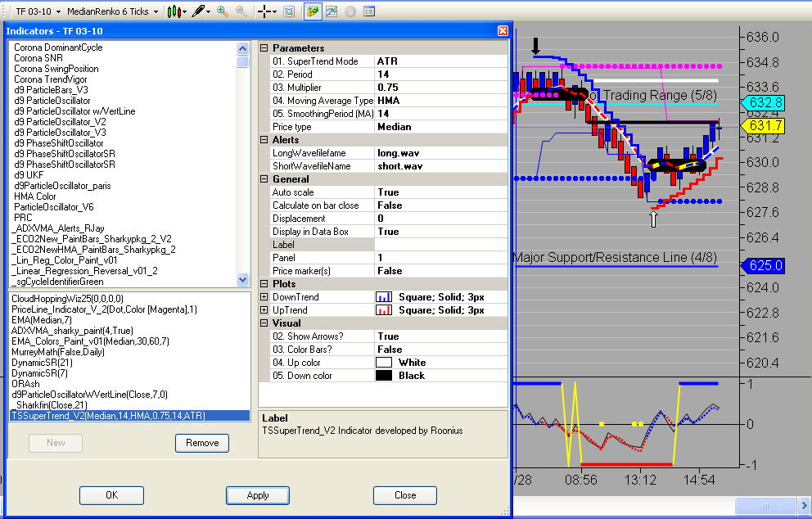Viewport: 812px width, 519px height.
Task: Click the disabled zoom out magnifier
Action: click(241, 11)
